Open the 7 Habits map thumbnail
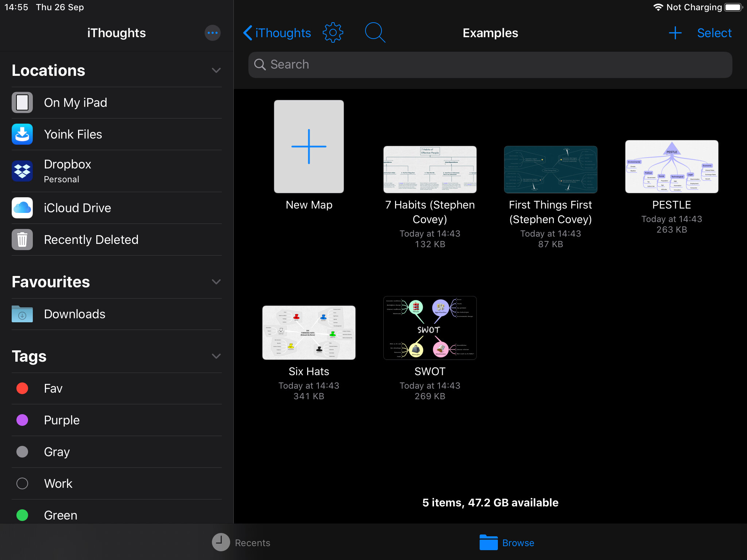The width and height of the screenshot is (747, 560). point(430,170)
